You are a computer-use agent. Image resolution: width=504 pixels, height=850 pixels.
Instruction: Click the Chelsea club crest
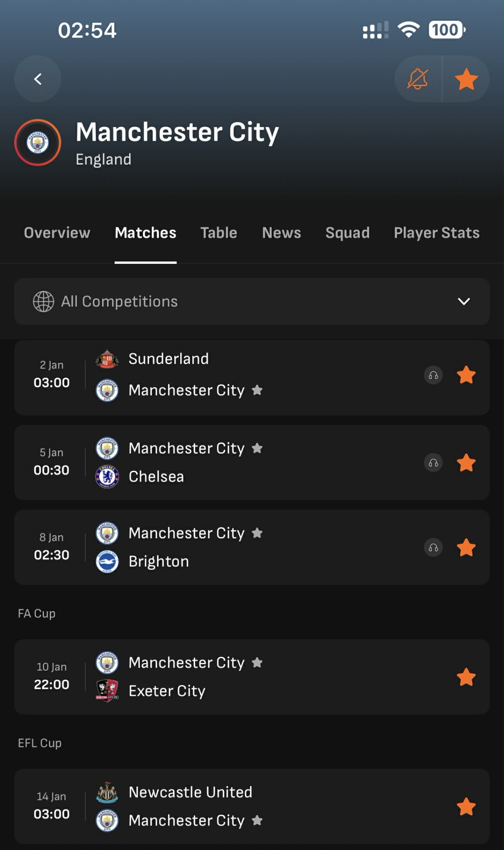(107, 477)
